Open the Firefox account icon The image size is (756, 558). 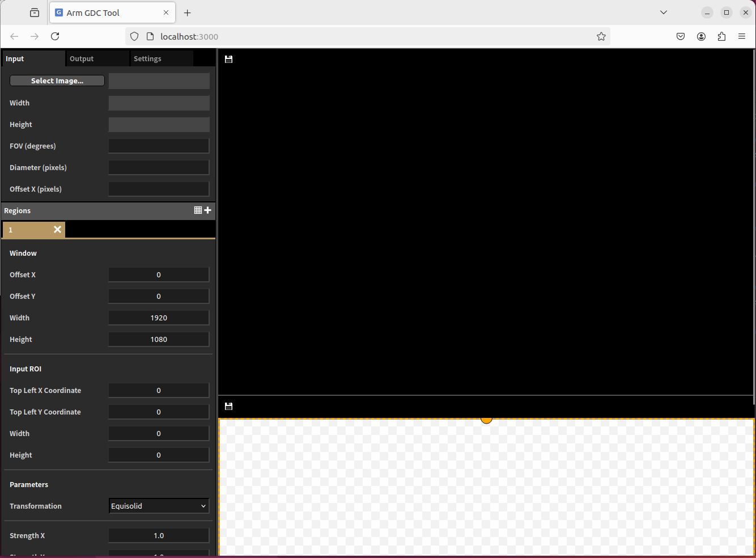click(x=701, y=37)
